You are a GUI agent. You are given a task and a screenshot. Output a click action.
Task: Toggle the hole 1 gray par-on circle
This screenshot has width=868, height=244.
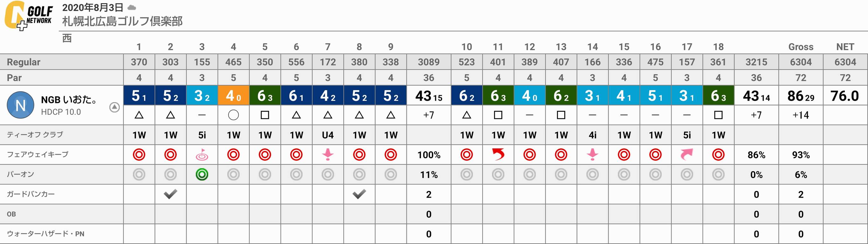[139, 174]
